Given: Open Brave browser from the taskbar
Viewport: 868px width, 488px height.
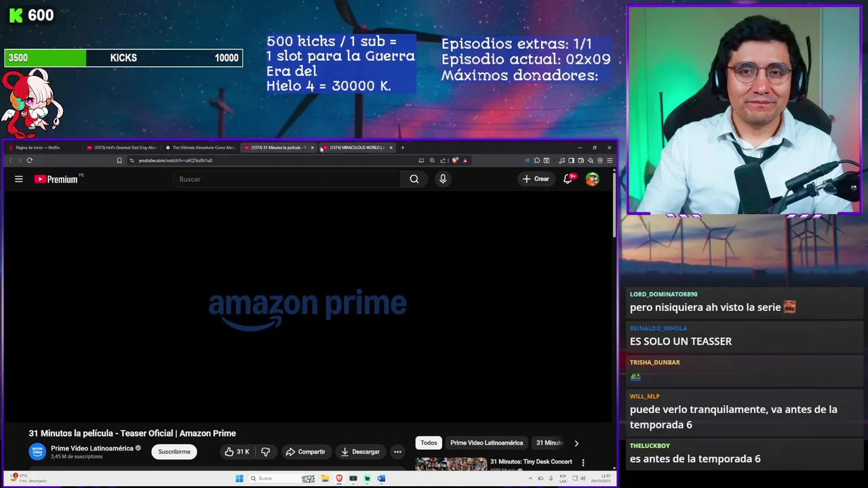Looking at the screenshot, I should point(339,479).
